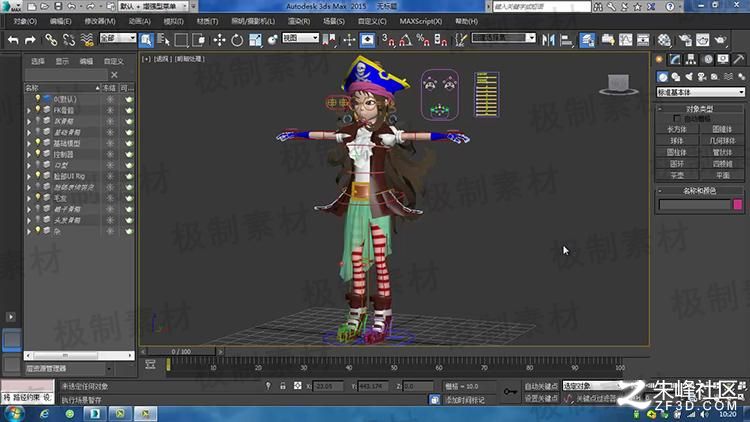Open the 修改器(M) Modifiers menu
The width and height of the screenshot is (750, 422).
tap(99, 22)
